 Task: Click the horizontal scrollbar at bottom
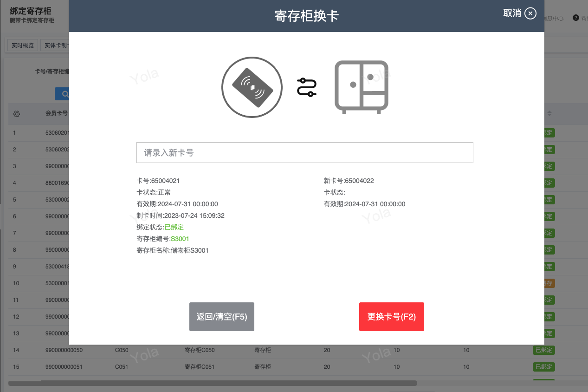(213, 383)
